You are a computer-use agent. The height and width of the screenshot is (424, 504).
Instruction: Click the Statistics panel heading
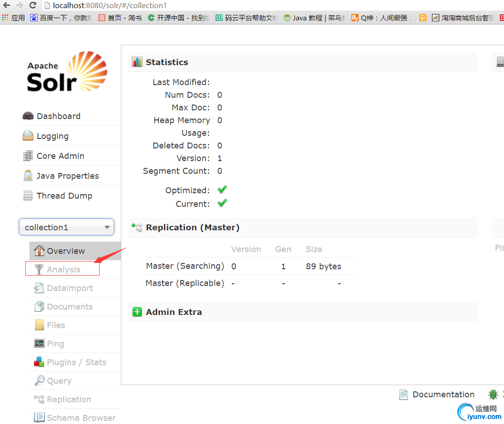(167, 62)
